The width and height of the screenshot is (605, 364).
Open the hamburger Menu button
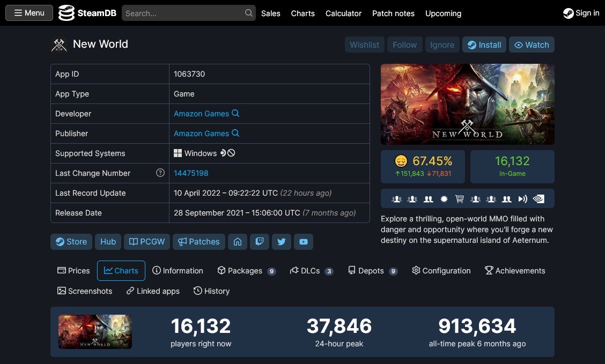point(29,13)
